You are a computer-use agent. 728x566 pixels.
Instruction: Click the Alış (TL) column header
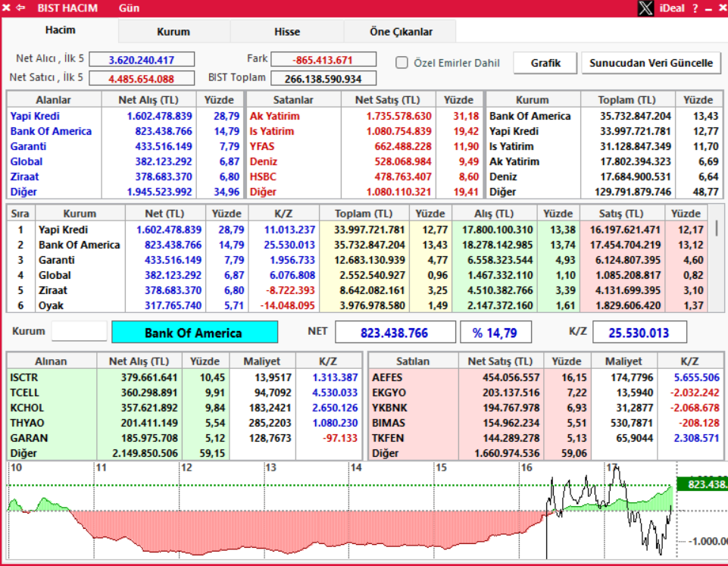point(494,214)
